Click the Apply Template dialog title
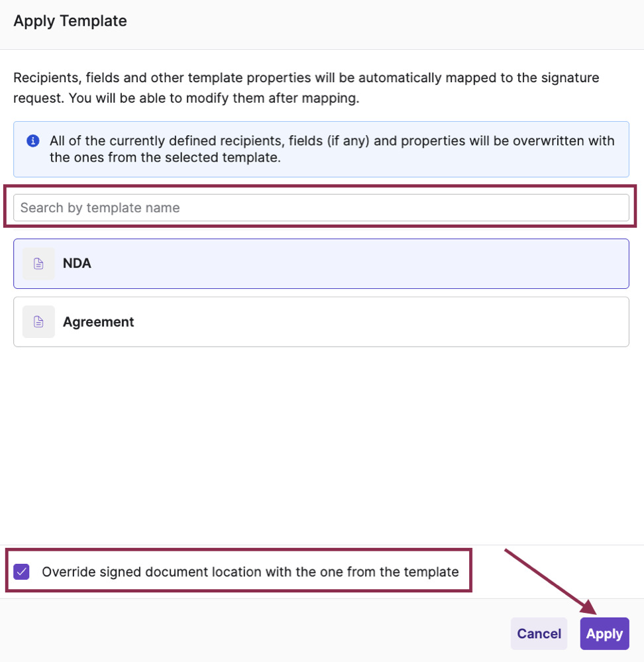644x662 pixels. click(x=70, y=21)
